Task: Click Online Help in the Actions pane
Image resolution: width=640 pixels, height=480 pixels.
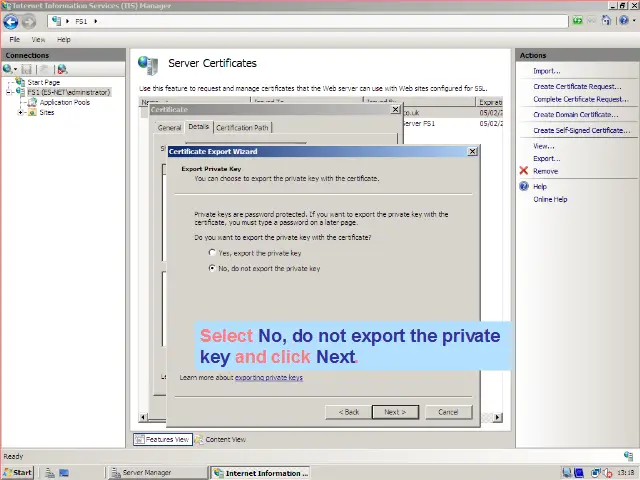Action: [550, 200]
